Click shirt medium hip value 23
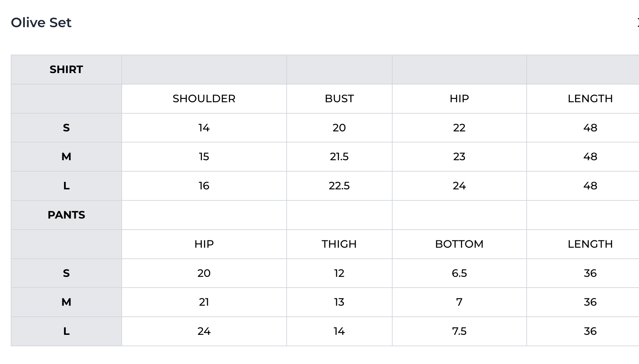Viewport: 639px width, 364px height. tap(459, 157)
